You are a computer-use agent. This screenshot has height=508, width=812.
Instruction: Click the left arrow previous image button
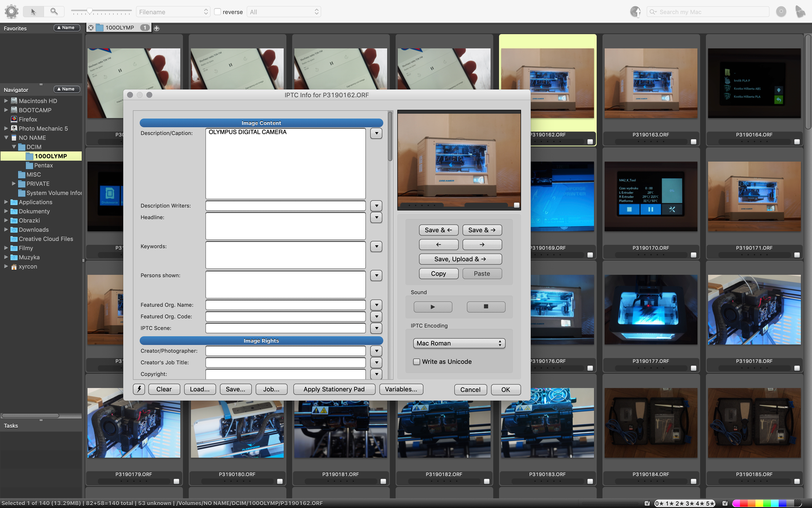(439, 245)
